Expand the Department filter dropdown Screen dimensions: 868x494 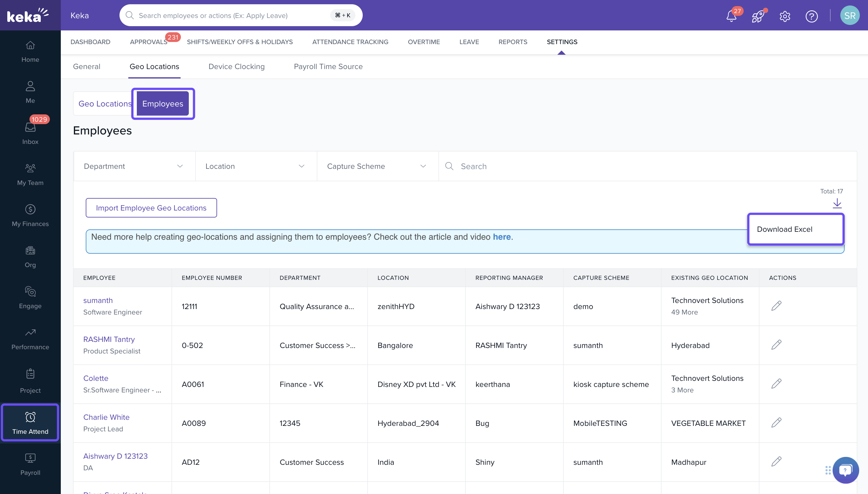tap(134, 166)
